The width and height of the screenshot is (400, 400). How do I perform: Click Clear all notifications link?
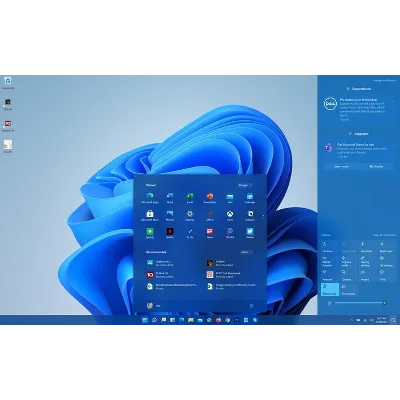coord(384,235)
